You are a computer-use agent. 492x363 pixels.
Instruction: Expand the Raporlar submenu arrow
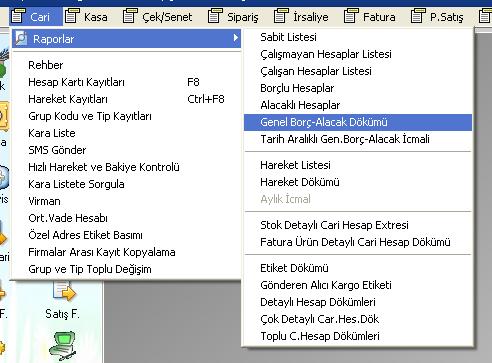click(x=236, y=38)
